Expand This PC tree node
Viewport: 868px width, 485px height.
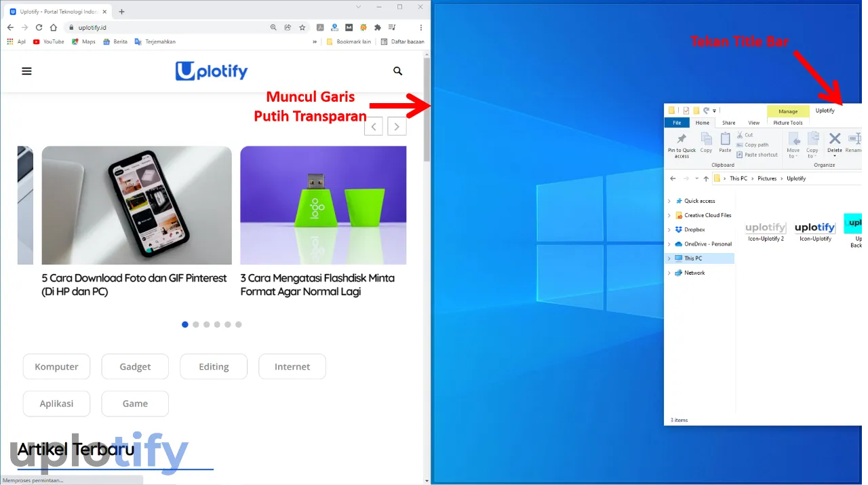(x=669, y=258)
